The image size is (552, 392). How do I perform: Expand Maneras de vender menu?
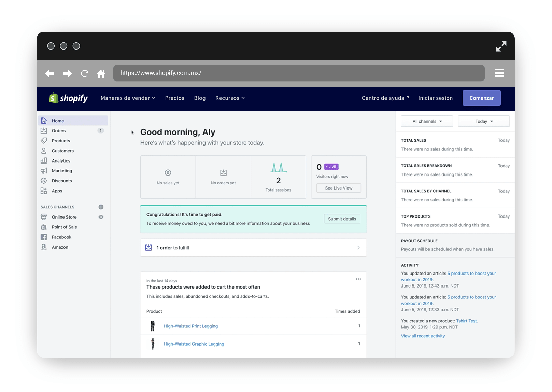tap(128, 98)
